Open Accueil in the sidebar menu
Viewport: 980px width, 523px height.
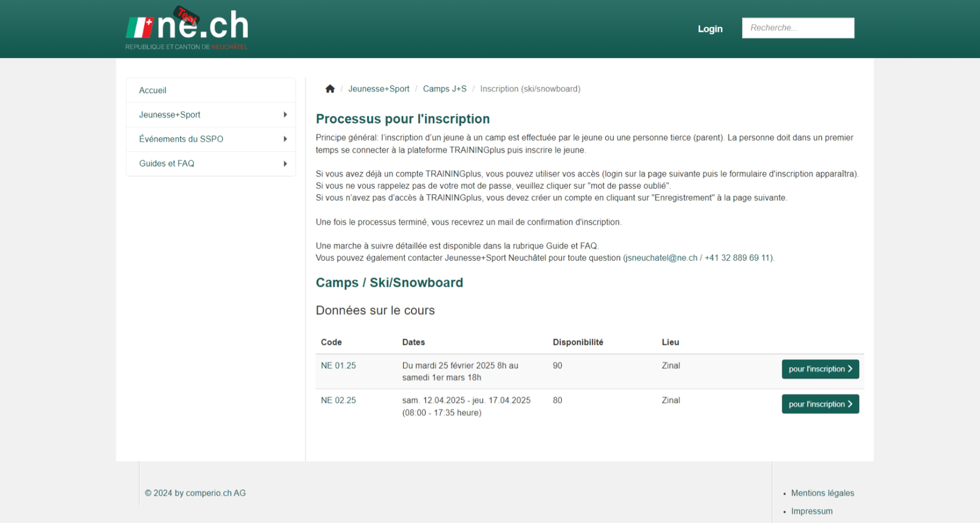[x=210, y=90]
